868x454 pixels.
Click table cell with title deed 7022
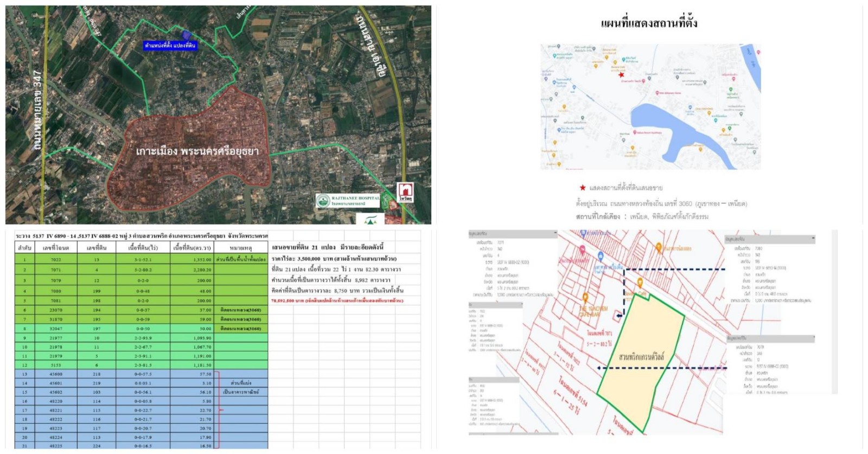pyautogui.click(x=56, y=260)
